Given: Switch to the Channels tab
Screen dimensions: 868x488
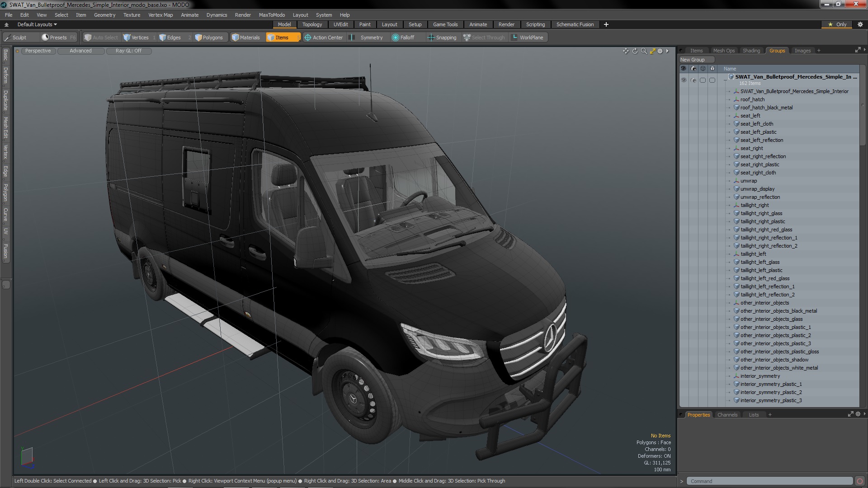Looking at the screenshot, I should point(727,415).
